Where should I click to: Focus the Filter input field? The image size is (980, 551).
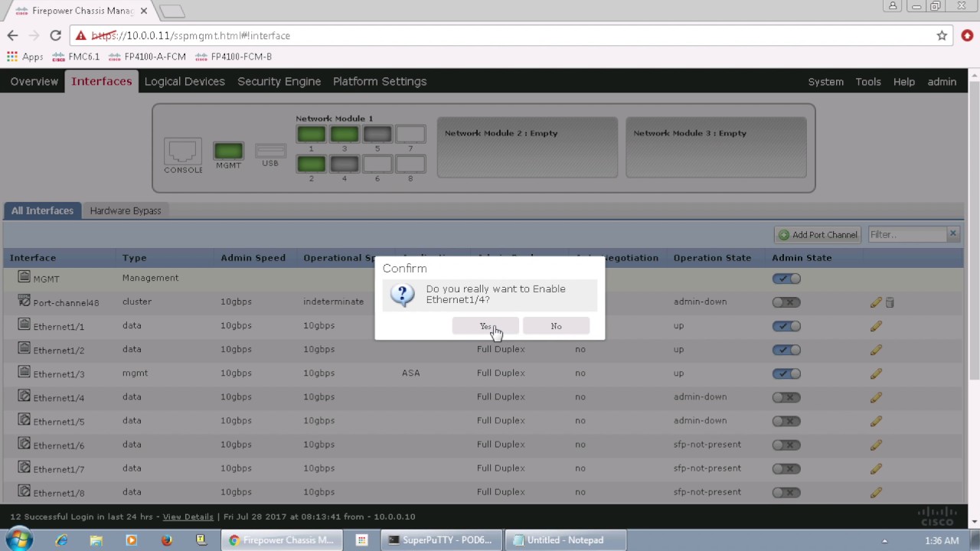(x=907, y=234)
